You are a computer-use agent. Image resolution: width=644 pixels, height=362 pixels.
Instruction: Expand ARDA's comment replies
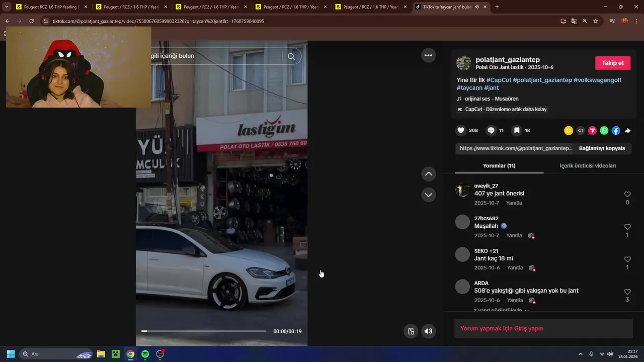[501, 310]
